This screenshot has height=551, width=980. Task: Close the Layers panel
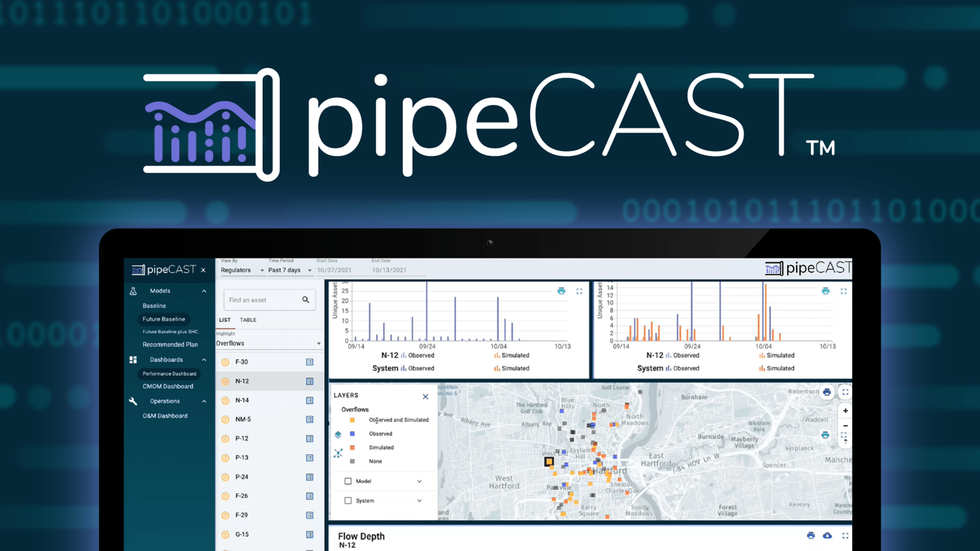(x=426, y=397)
